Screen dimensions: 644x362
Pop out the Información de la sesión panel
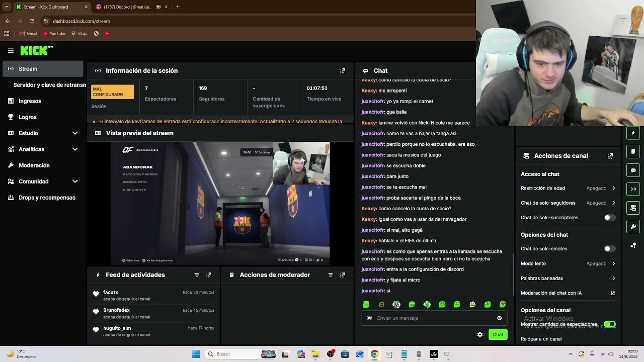pyautogui.click(x=343, y=71)
